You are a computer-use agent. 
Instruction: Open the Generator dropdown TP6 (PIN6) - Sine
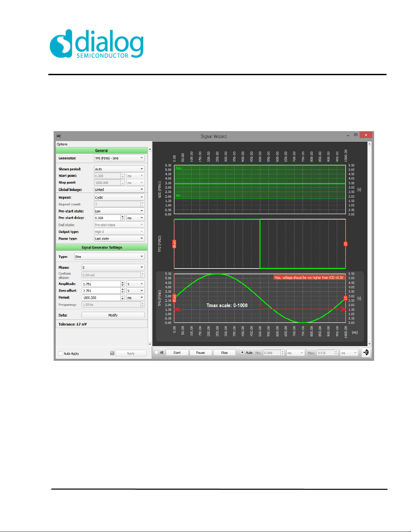[119, 158]
